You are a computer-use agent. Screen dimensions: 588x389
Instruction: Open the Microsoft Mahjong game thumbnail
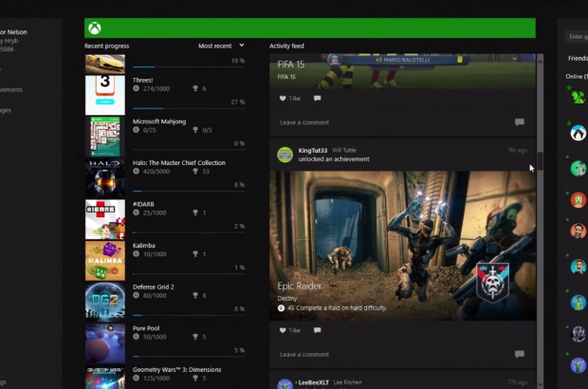pos(105,137)
